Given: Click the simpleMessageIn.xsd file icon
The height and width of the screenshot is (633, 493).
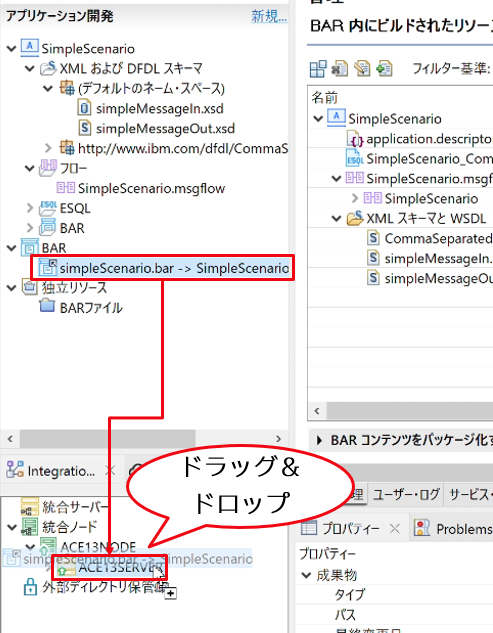Looking at the screenshot, I should coord(84,108).
